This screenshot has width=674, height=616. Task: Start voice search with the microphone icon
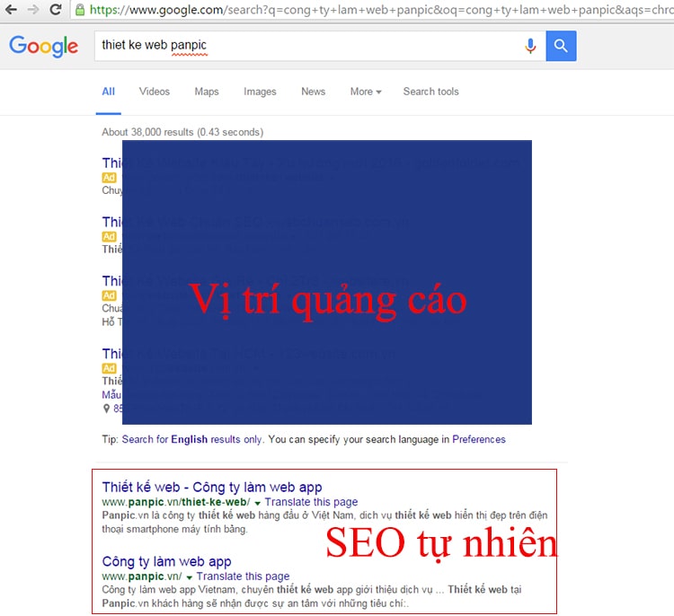530,46
